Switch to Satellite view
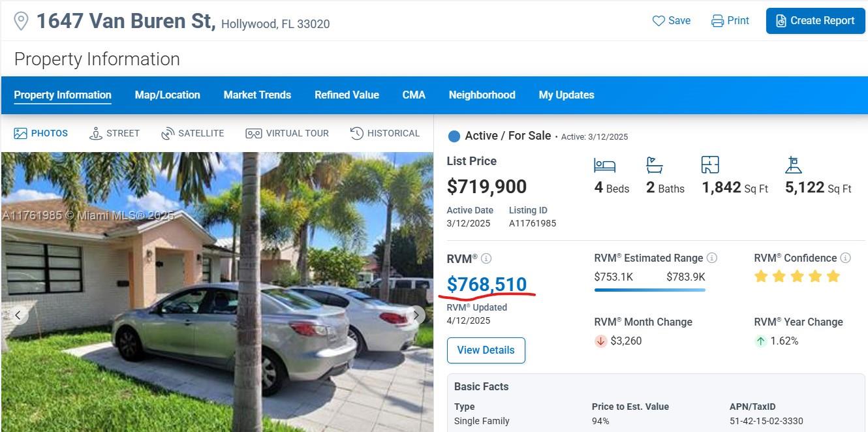868x432 pixels. pos(193,133)
